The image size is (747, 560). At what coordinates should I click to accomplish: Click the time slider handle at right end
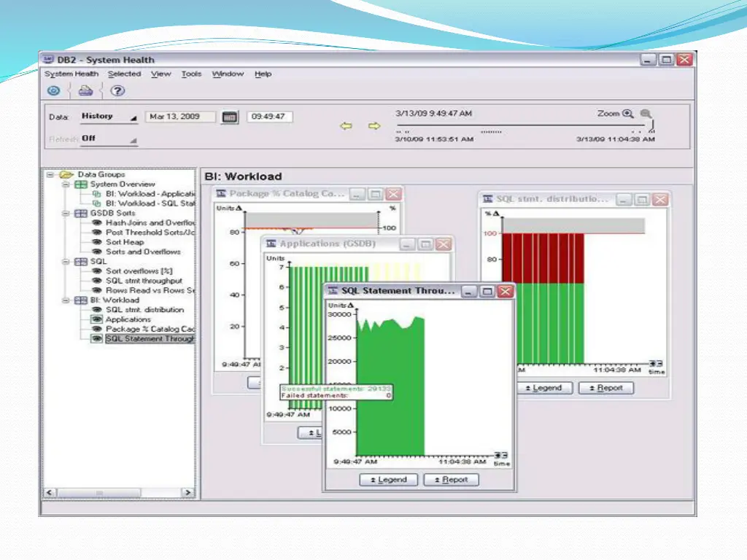pyautogui.click(x=651, y=126)
